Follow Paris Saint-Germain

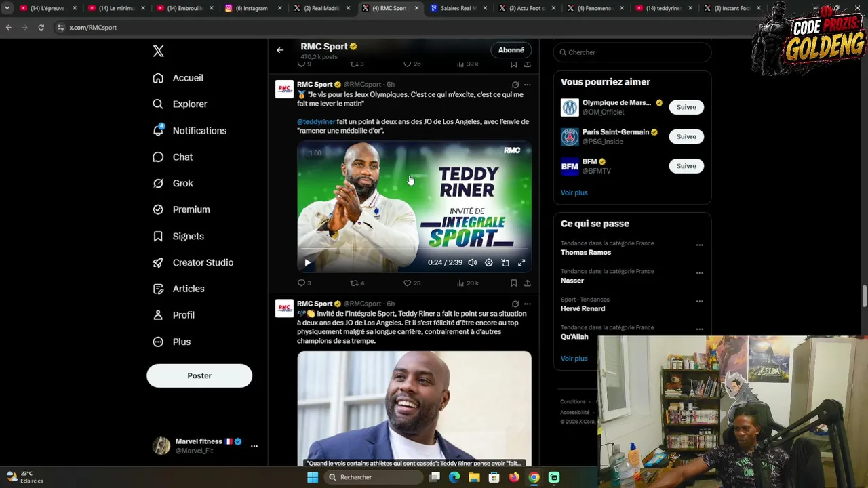(686, 137)
